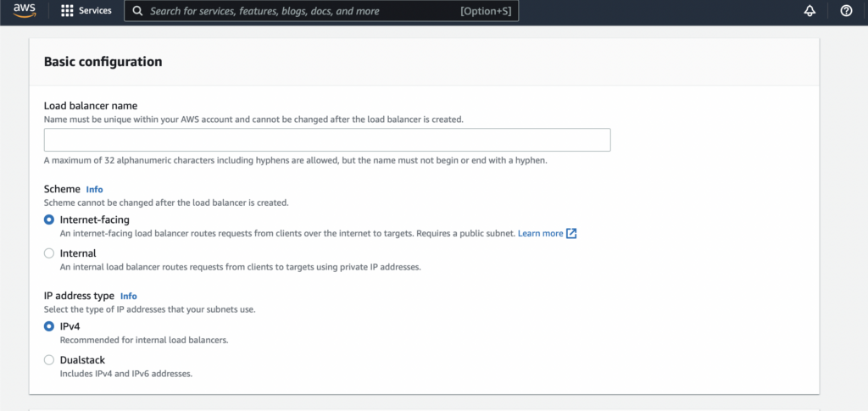Screen dimensions: 868x411
Task: Open the Scheme Info link
Action: click(x=95, y=189)
